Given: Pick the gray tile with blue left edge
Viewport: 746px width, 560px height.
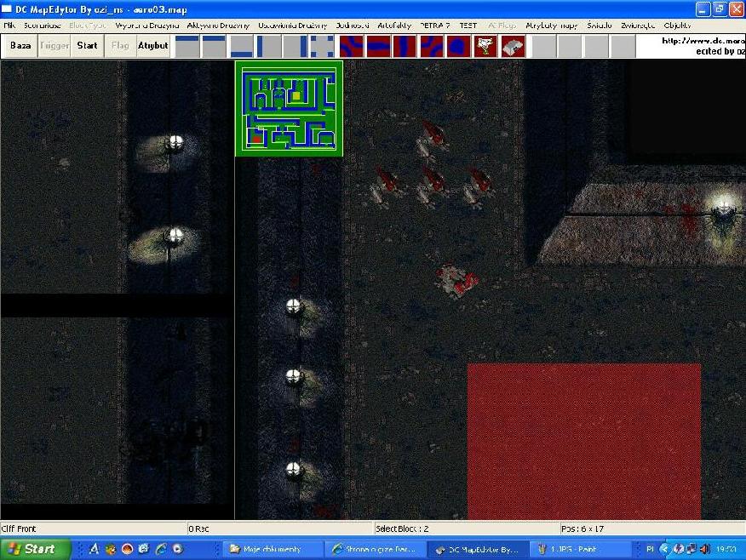Looking at the screenshot, I should pyautogui.click(x=269, y=46).
